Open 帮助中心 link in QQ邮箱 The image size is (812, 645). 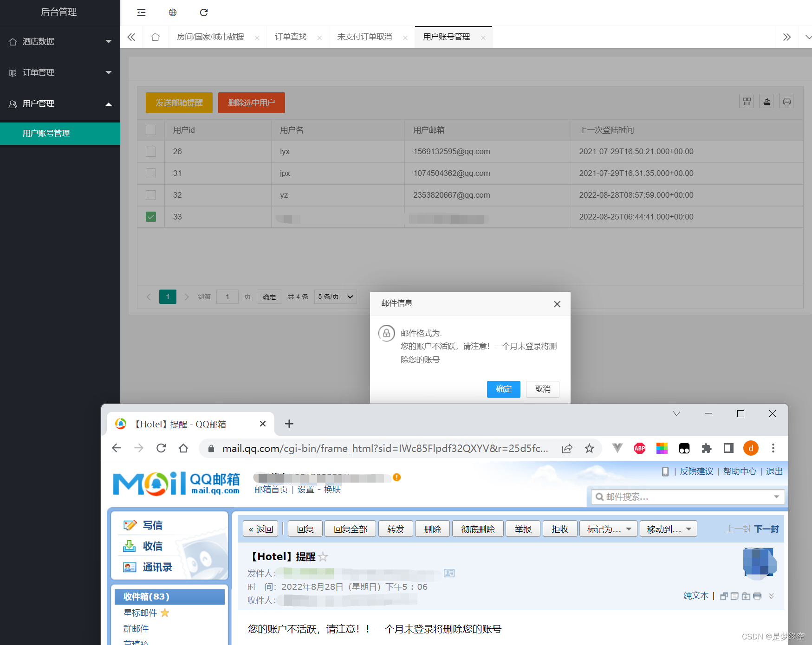coord(740,471)
